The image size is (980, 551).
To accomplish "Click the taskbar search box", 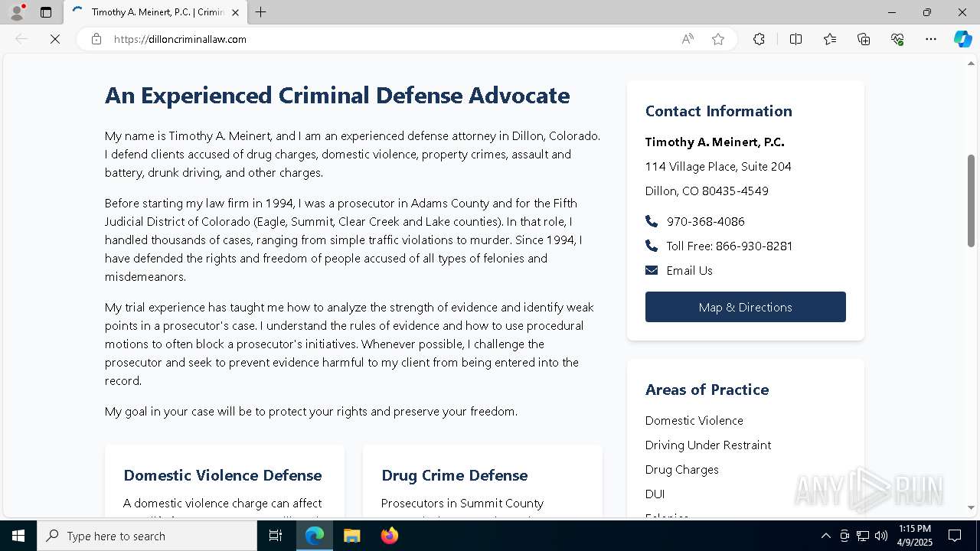I will click(x=147, y=536).
